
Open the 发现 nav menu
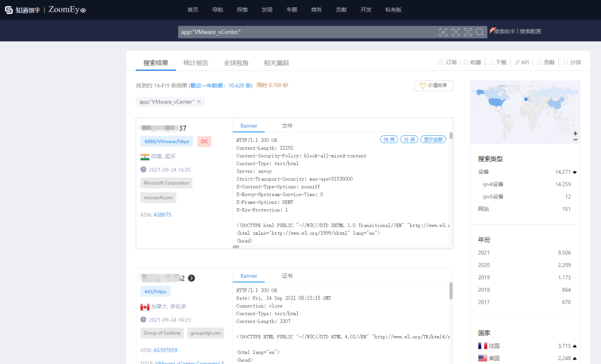267,9
